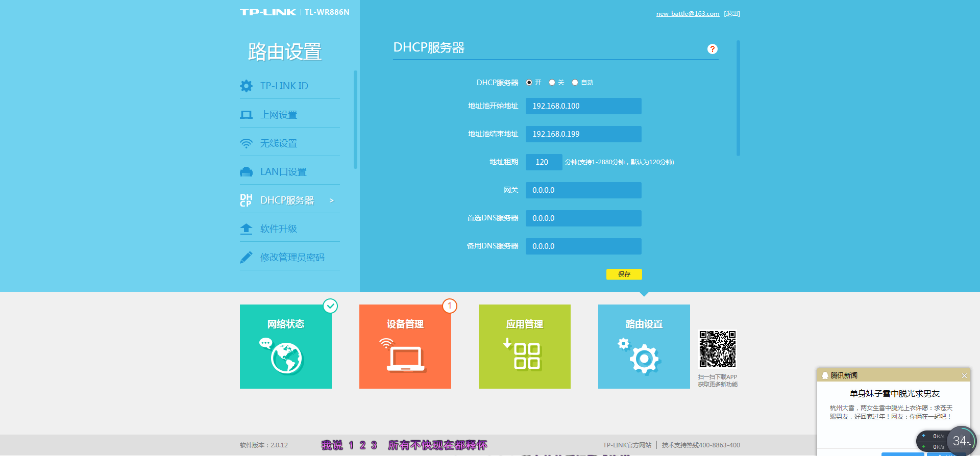Viewport: 980px width, 456px height.
Task: Click the QR code for app download
Action: click(x=718, y=349)
